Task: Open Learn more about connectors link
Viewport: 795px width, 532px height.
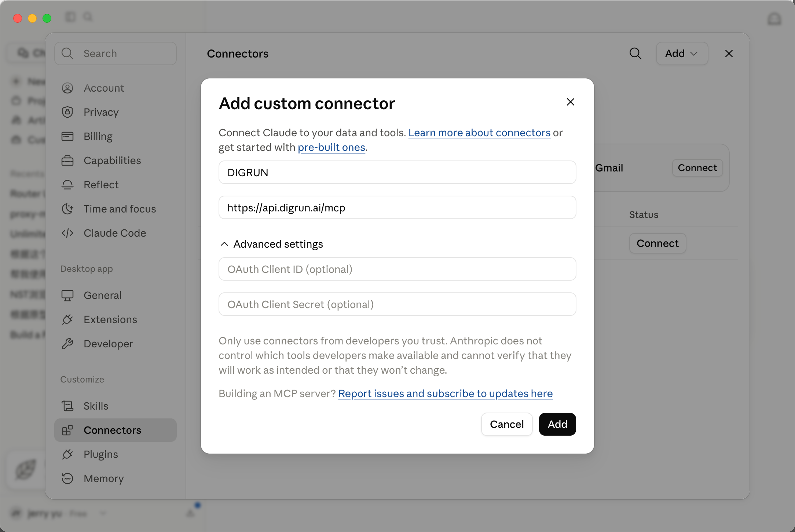Action: (480, 133)
